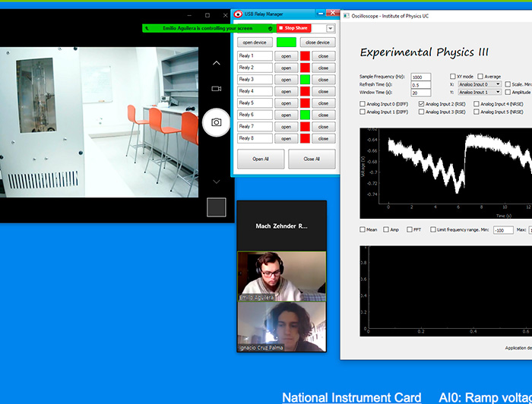Screen dimensions: 532x404
Task: Open the camera roll thumbnail
Action: tap(217, 207)
